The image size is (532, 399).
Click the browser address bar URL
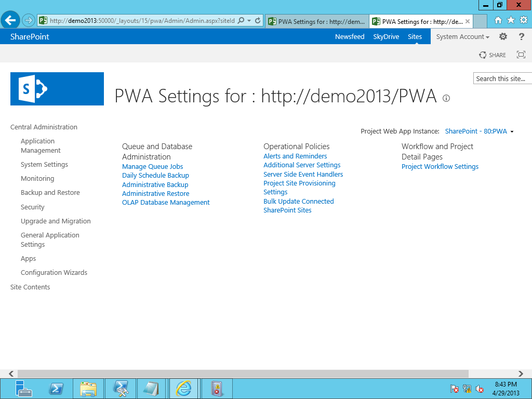pyautogui.click(x=142, y=21)
